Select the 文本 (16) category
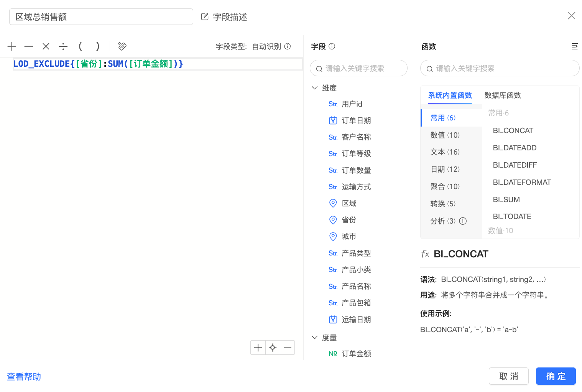 451,152
